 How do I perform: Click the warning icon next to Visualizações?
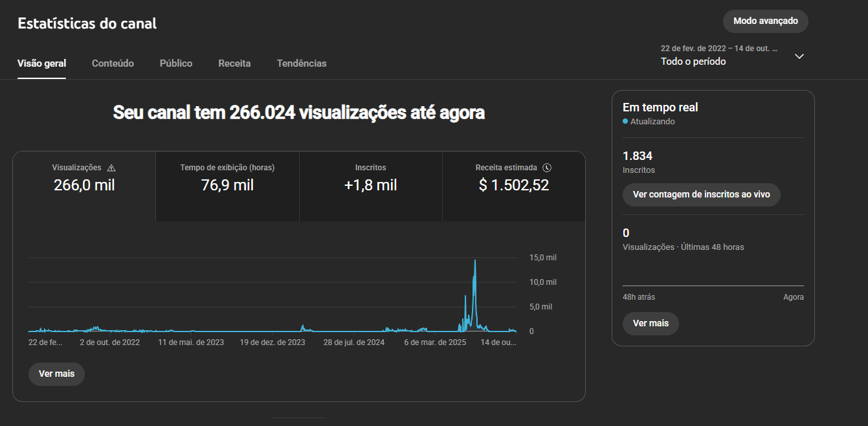coord(111,168)
